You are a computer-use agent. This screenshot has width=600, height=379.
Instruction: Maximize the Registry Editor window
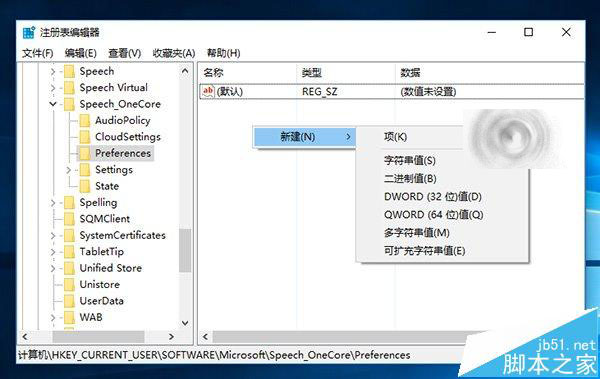[528, 32]
